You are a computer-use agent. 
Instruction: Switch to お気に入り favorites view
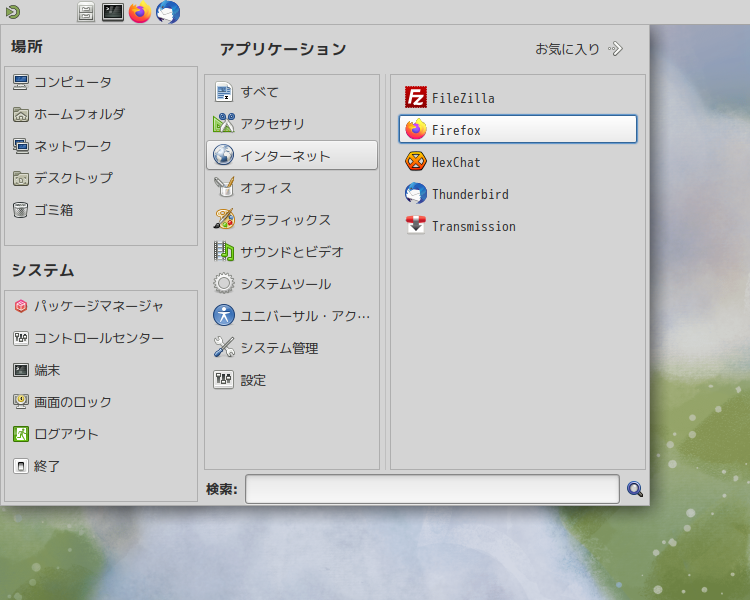(579, 49)
